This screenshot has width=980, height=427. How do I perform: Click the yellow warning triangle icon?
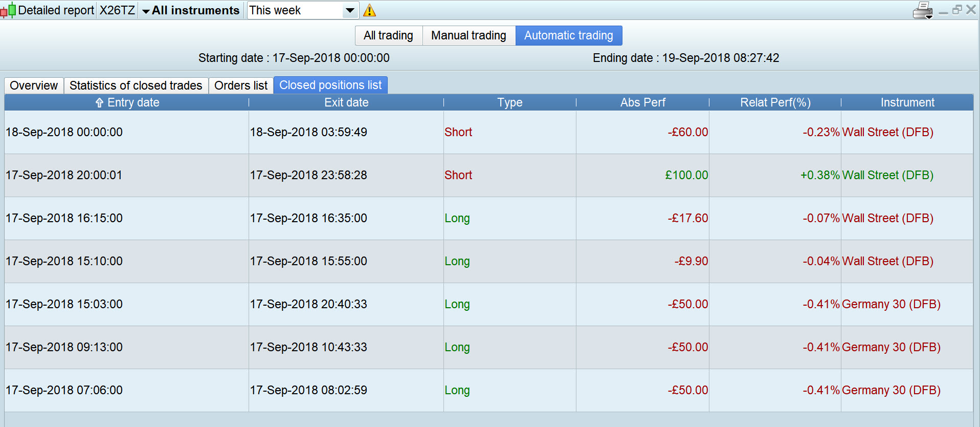click(369, 10)
